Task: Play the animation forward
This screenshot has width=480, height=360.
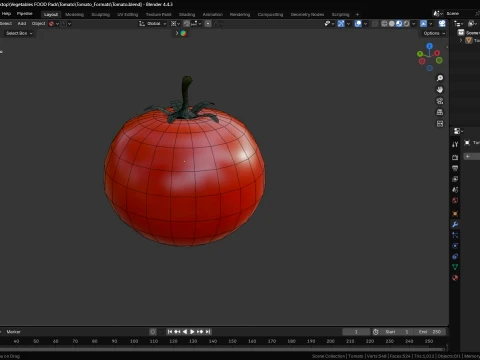Action: point(192,332)
